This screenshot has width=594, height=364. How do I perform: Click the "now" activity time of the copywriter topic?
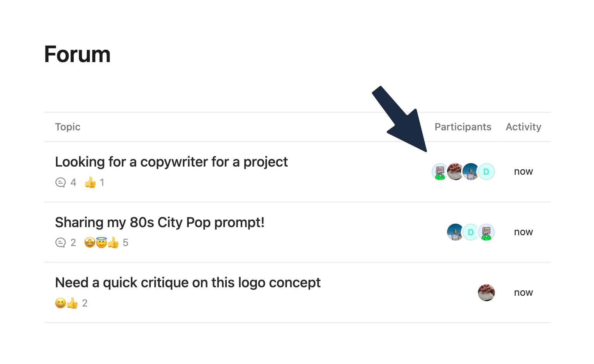pos(523,172)
